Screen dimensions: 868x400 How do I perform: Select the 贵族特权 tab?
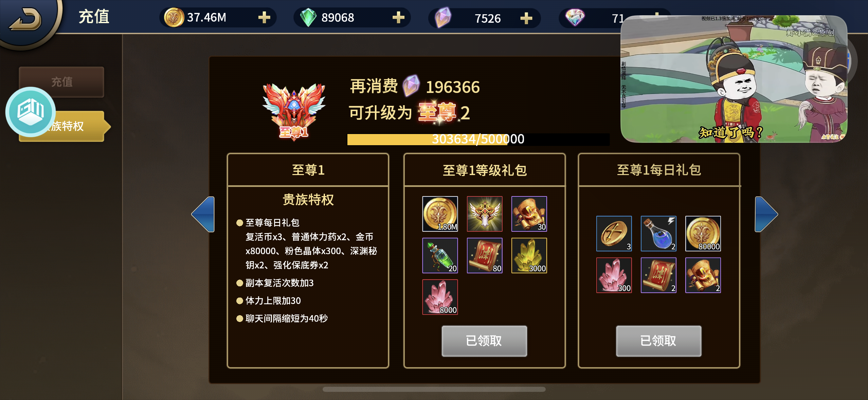[x=65, y=126]
